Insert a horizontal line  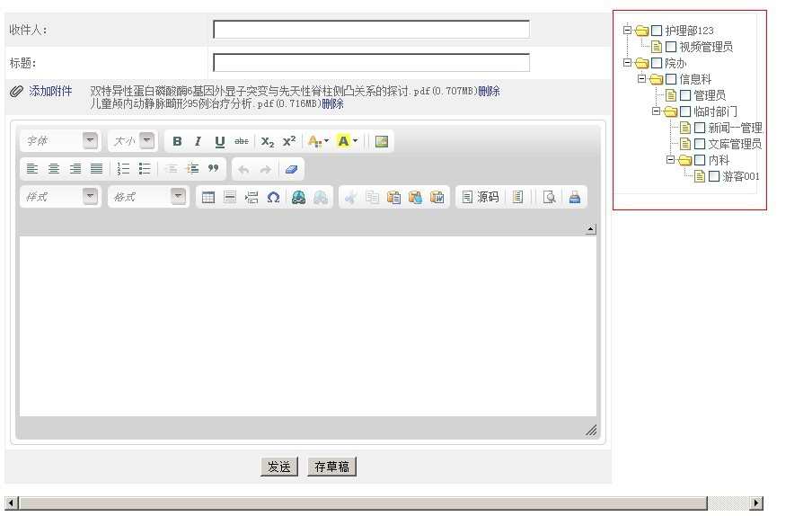pos(230,197)
